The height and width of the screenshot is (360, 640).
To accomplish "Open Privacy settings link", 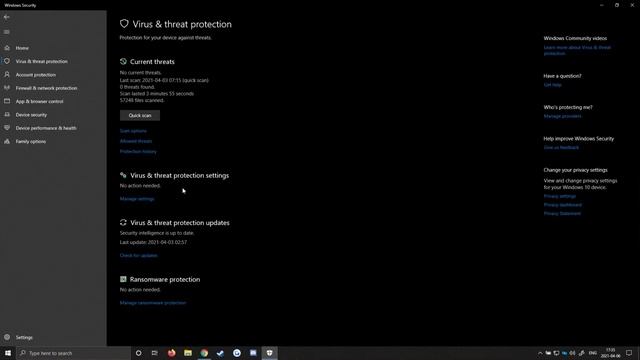I will (560, 196).
